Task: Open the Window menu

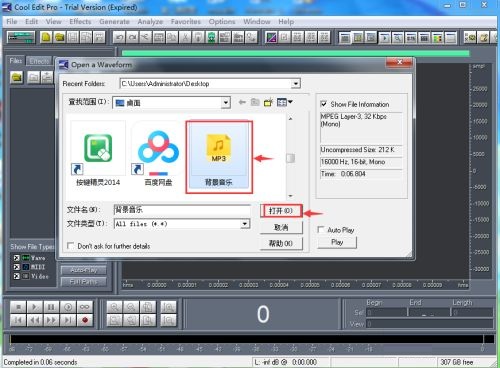Action: pyautogui.click(x=257, y=22)
